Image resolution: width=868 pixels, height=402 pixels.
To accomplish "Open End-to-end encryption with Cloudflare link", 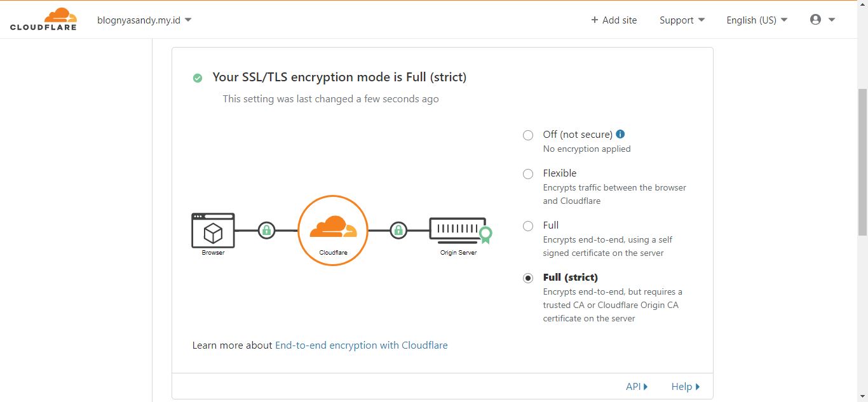I will pyautogui.click(x=362, y=345).
